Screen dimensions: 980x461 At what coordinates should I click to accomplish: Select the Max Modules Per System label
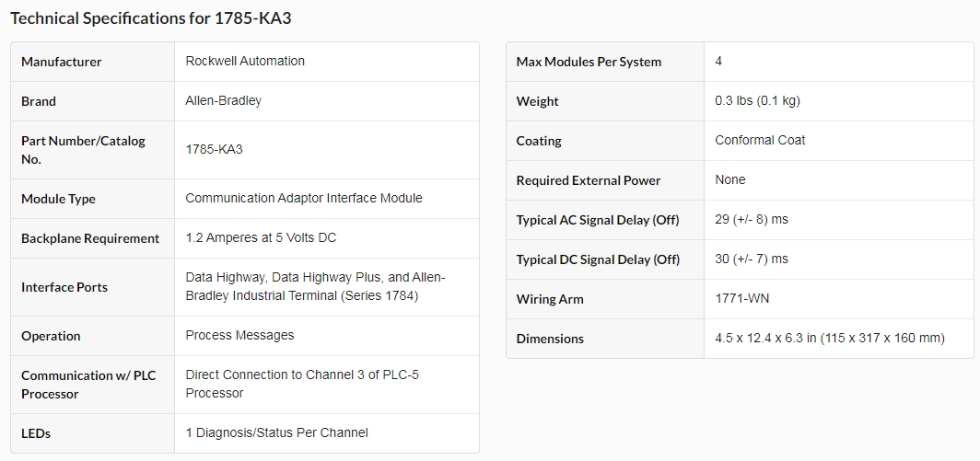click(x=589, y=62)
